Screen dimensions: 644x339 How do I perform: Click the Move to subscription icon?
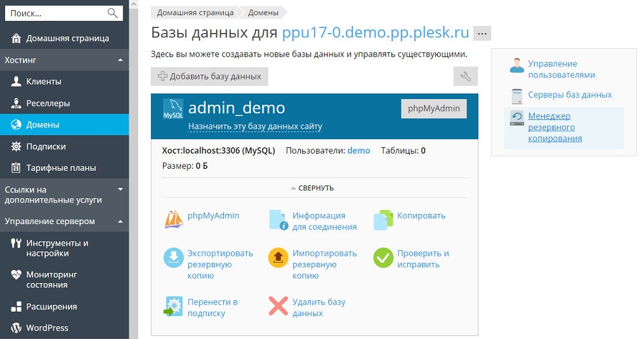pyautogui.click(x=174, y=306)
